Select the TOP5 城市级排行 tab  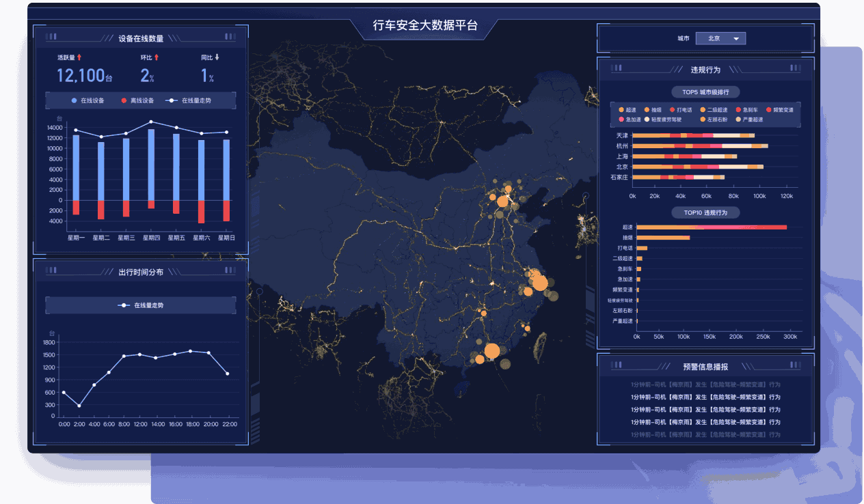click(x=705, y=92)
